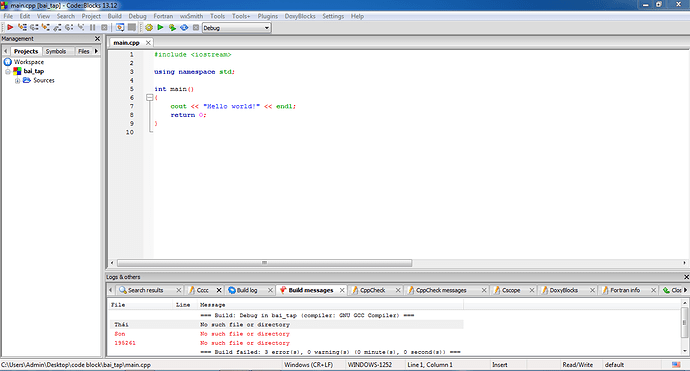This screenshot has height=371, width=690.
Task: Select the CppCheck messages tab
Action: point(441,290)
